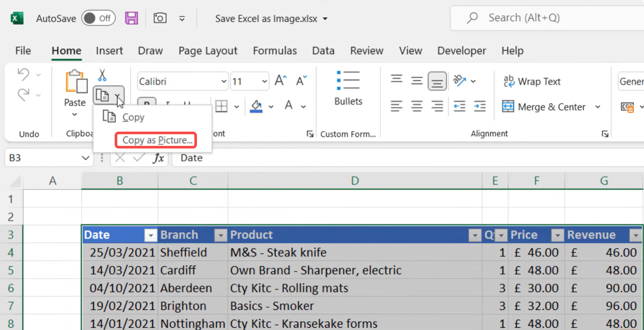Image resolution: width=644 pixels, height=330 pixels.
Task: Toggle the Bottom Align button
Action: click(x=437, y=81)
